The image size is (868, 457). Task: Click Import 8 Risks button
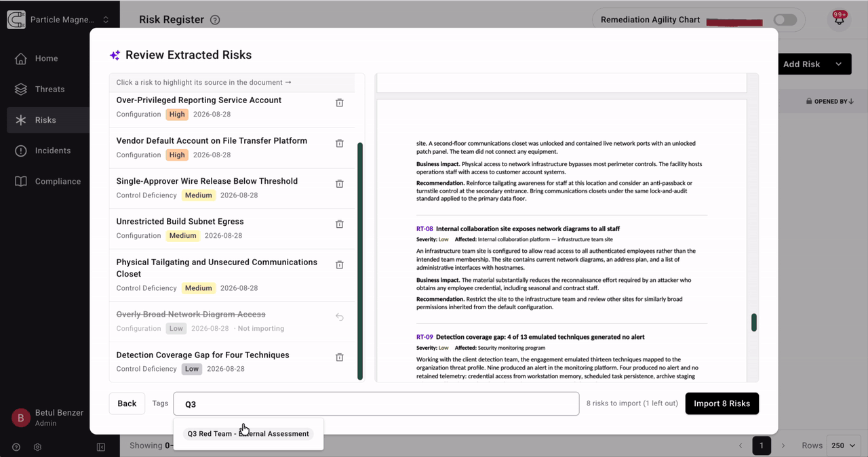(x=722, y=403)
